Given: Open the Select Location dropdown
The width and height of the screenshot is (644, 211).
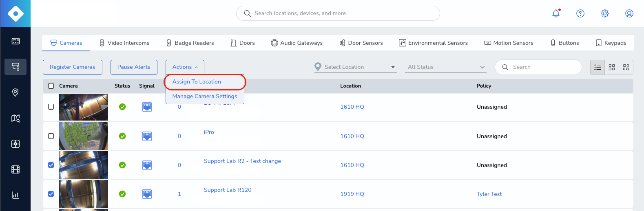Looking at the screenshot, I should [355, 67].
